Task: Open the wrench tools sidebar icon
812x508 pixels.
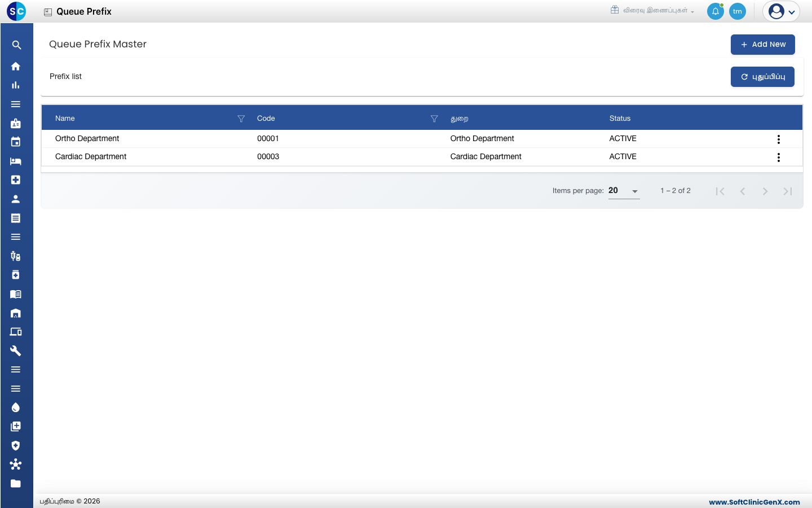Action: 16,351
